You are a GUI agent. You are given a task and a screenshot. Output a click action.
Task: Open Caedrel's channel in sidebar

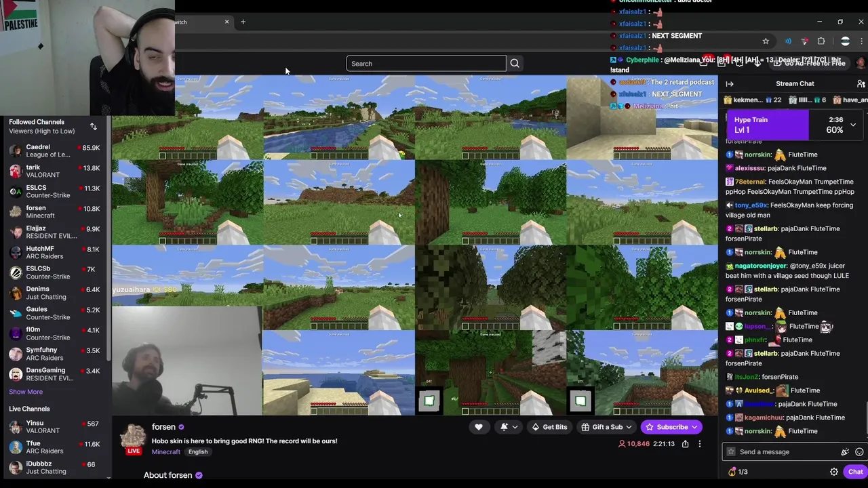tap(54, 151)
